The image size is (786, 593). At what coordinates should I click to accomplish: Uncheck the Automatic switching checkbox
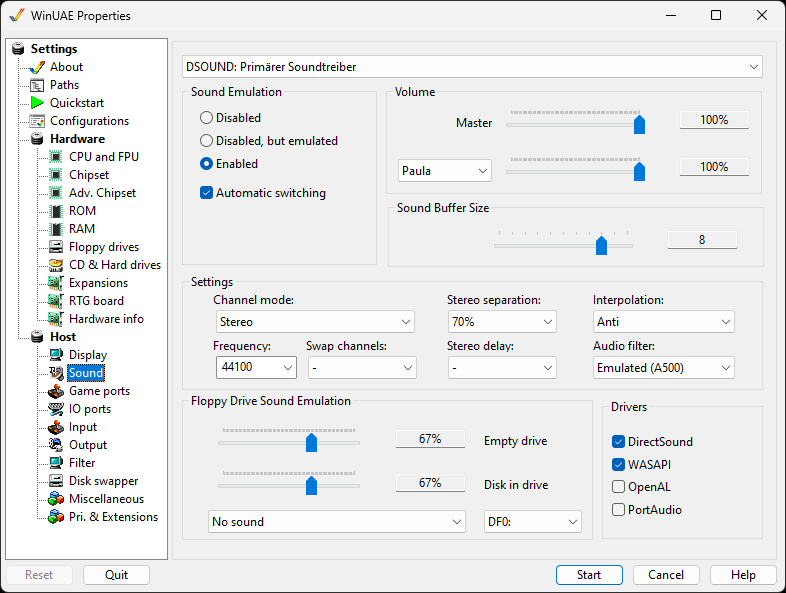click(207, 193)
